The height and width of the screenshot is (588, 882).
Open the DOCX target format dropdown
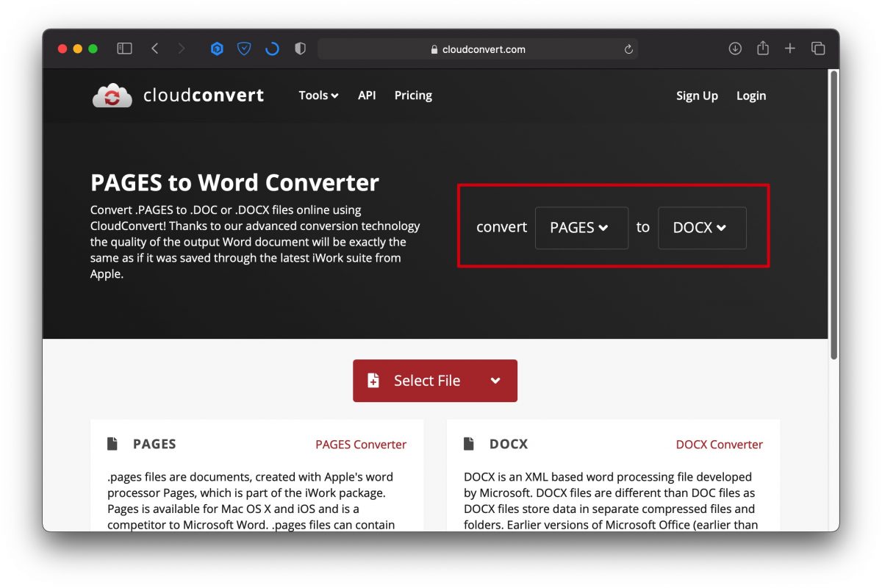coord(702,228)
